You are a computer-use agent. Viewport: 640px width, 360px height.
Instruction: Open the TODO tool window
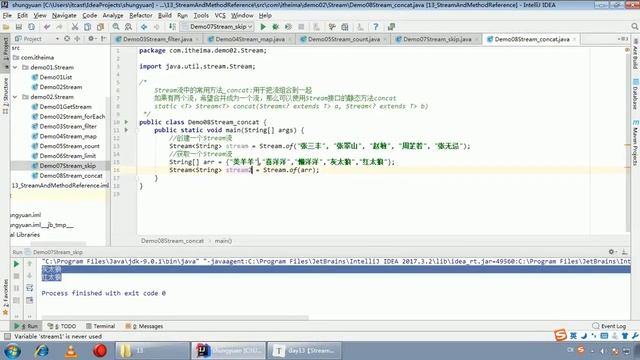coord(62,326)
